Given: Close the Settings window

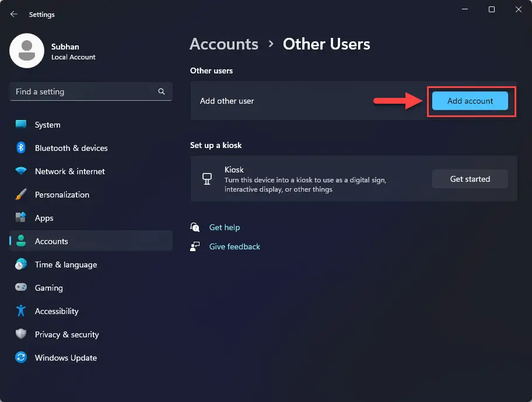Looking at the screenshot, I should 519,9.
